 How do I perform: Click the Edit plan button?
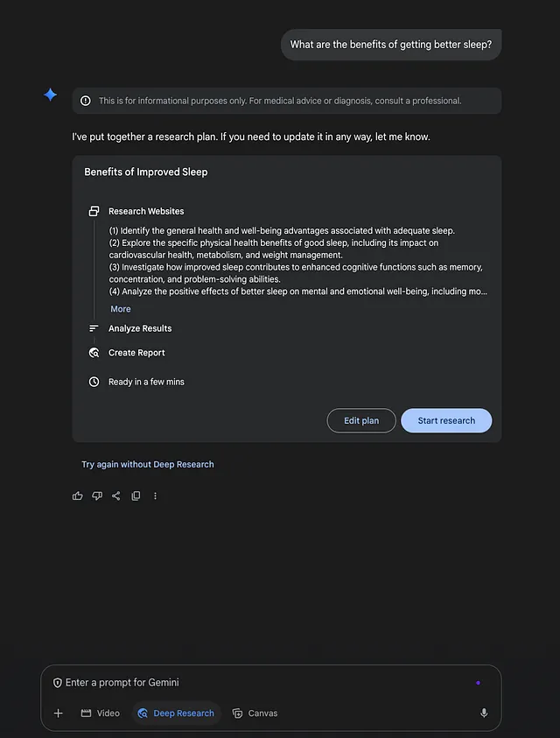click(361, 420)
